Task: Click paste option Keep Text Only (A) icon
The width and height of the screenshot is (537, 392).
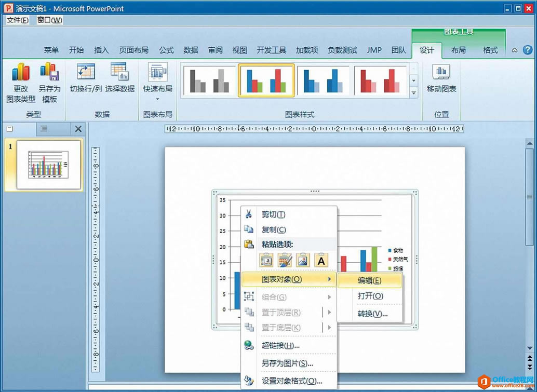Action: (x=321, y=261)
